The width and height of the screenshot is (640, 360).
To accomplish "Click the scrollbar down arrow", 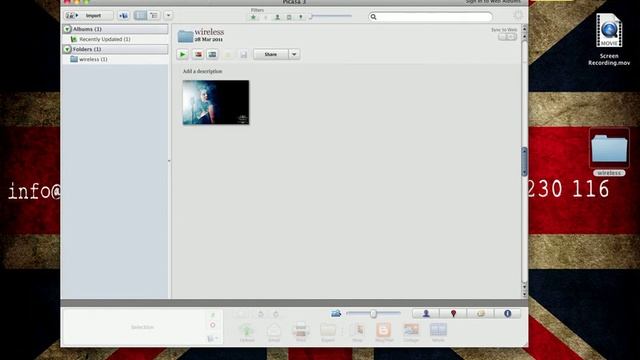I will coord(524,294).
